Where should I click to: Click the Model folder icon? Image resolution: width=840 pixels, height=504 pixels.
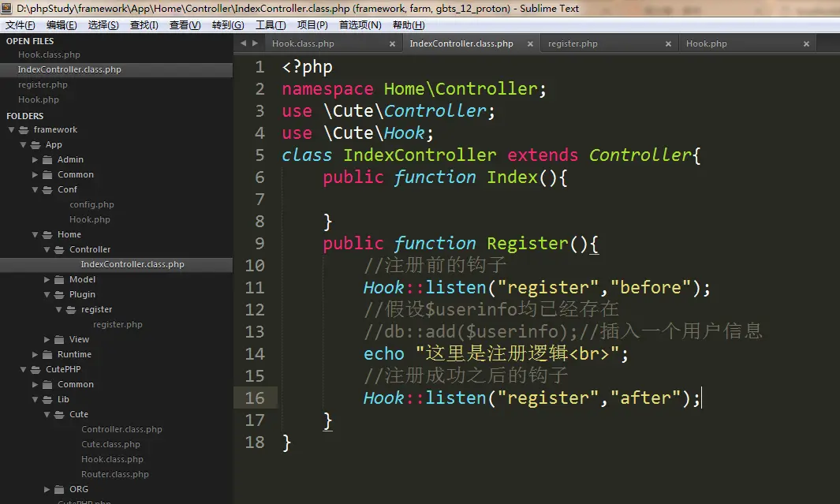(59, 279)
